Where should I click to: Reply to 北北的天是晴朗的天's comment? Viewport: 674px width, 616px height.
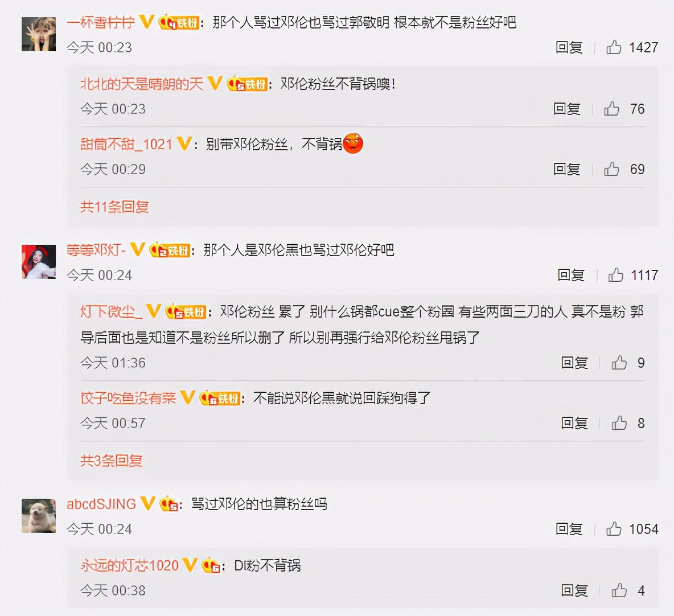coord(566,109)
